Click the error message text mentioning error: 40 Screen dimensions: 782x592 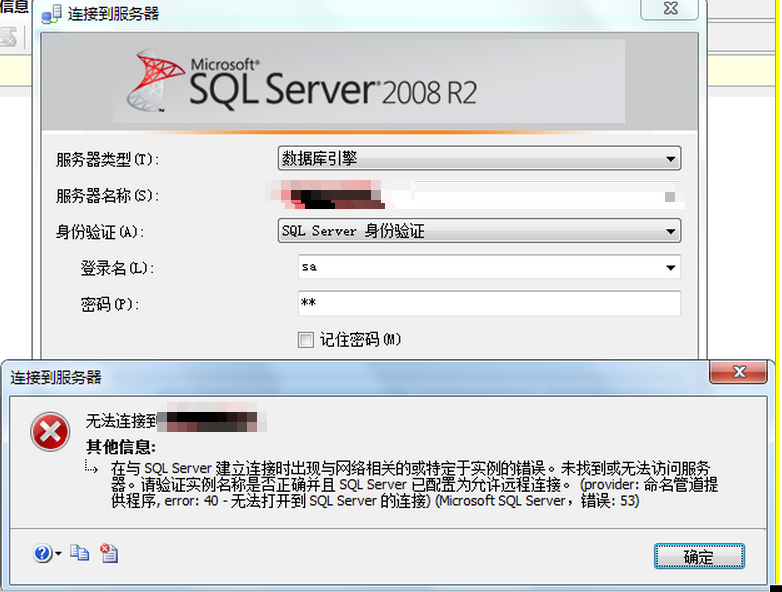tap(414, 484)
